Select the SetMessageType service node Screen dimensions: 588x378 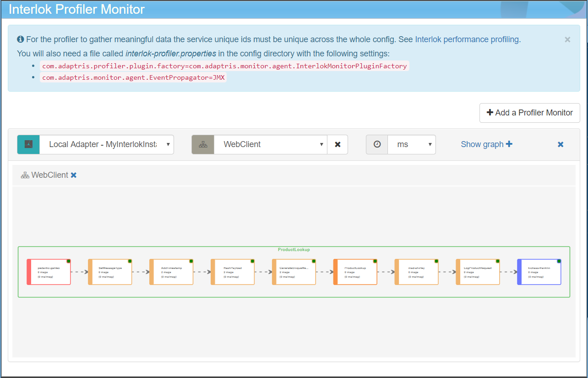click(110, 272)
